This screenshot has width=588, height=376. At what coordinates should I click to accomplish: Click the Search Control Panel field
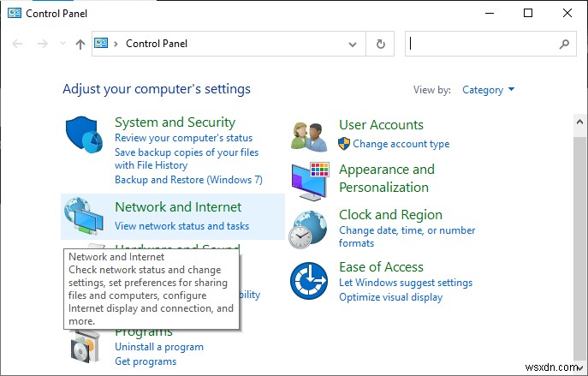click(x=484, y=44)
